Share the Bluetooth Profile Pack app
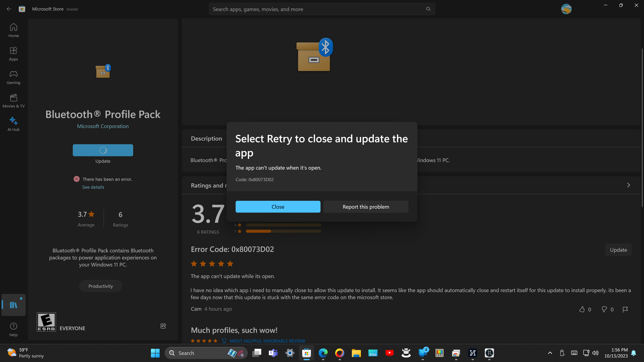This screenshot has width=644, height=362. point(163,325)
